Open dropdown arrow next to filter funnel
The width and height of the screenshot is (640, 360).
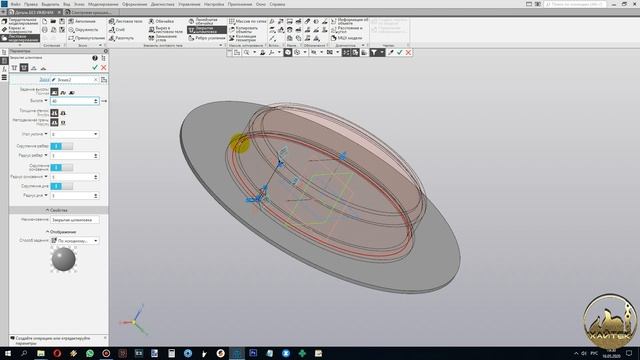click(382, 53)
